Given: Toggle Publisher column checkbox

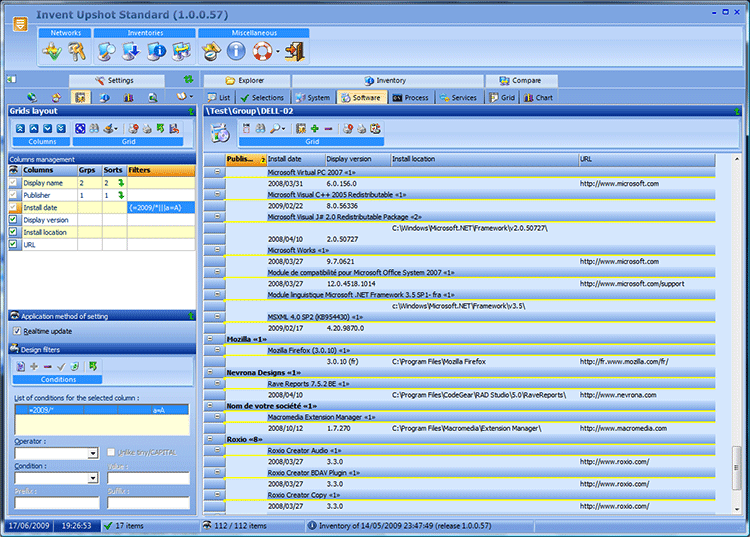Looking at the screenshot, I should coord(13,195).
